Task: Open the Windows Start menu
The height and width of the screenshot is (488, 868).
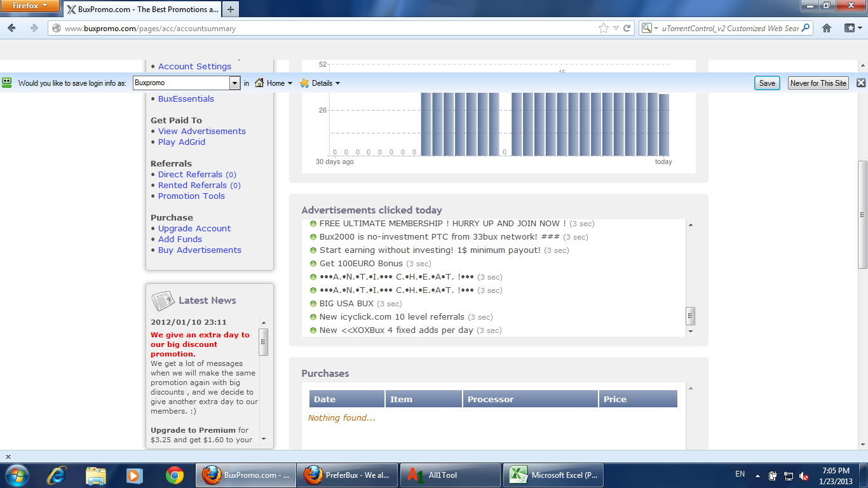Action: pos(16,475)
